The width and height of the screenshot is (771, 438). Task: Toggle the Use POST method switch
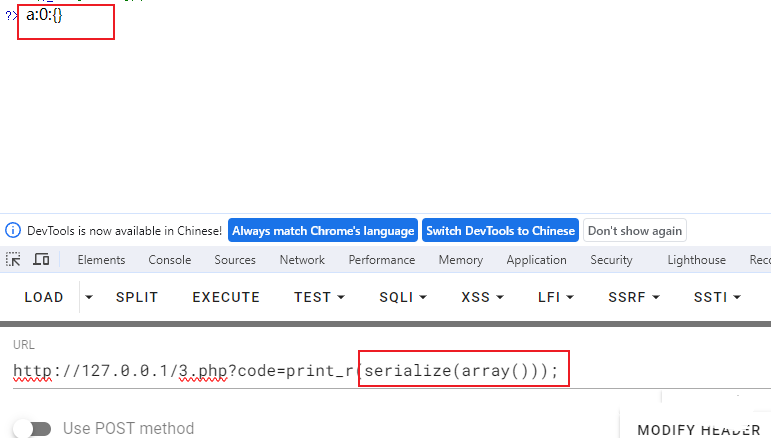click(32, 428)
